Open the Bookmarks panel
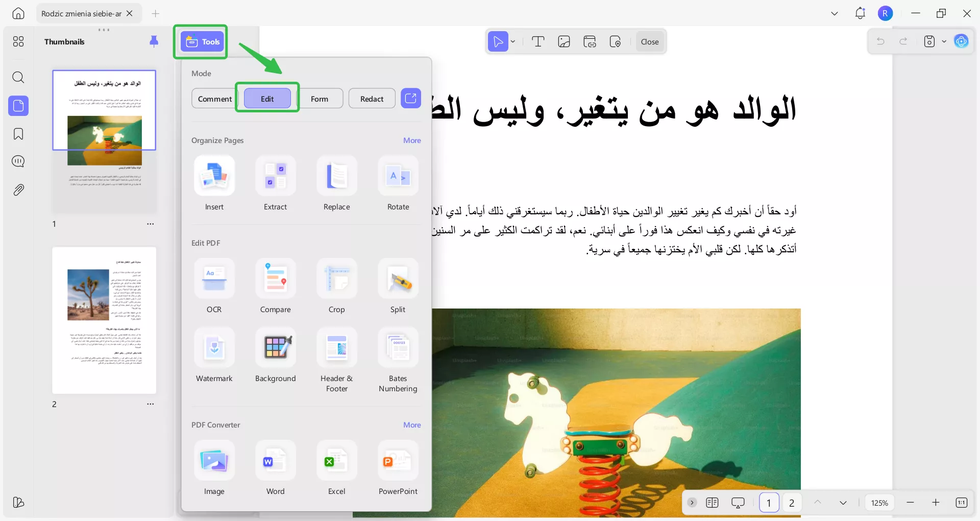The height and width of the screenshot is (521, 980). [x=18, y=134]
